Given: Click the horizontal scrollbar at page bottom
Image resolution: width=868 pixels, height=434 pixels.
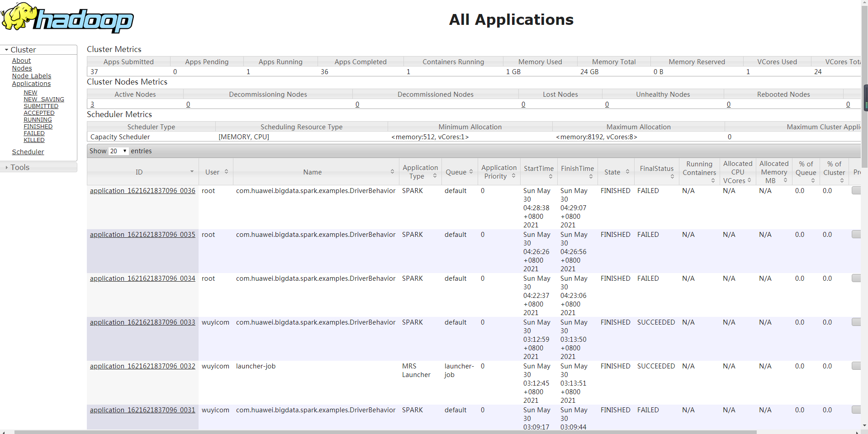Looking at the screenshot, I should click(x=384, y=432).
